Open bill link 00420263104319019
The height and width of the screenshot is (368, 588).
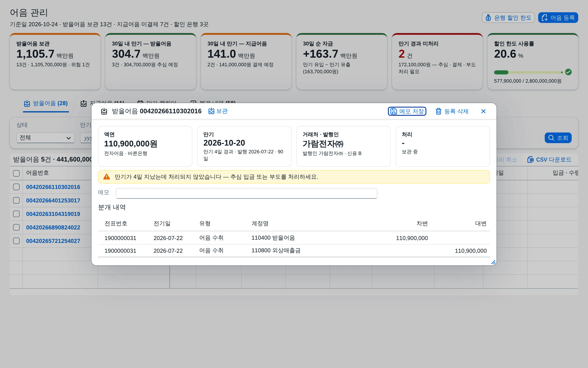point(53,214)
